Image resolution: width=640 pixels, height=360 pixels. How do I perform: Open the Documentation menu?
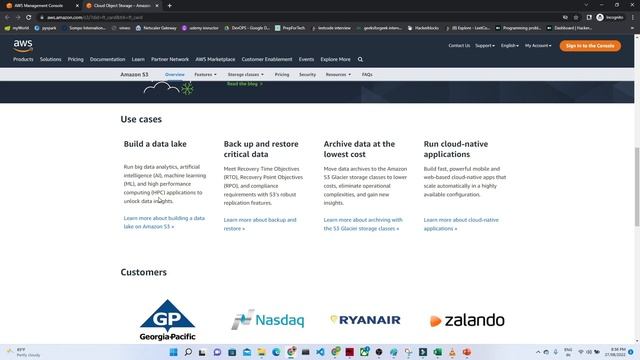point(107,60)
